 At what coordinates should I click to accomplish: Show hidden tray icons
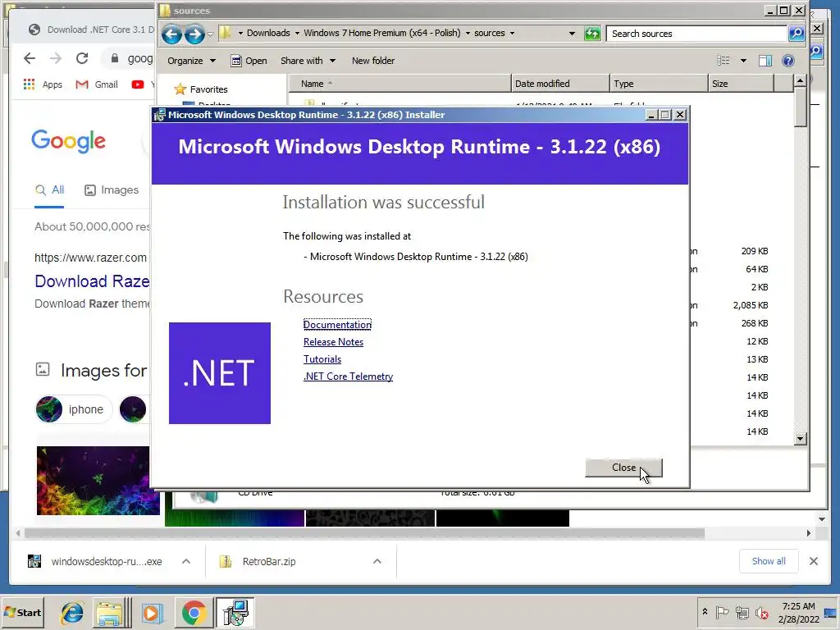[x=705, y=612]
